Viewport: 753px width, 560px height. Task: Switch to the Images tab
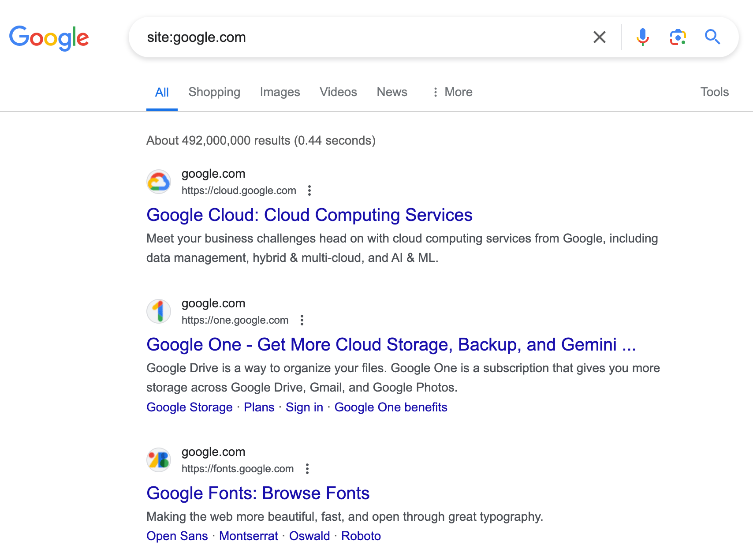pos(280,92)
